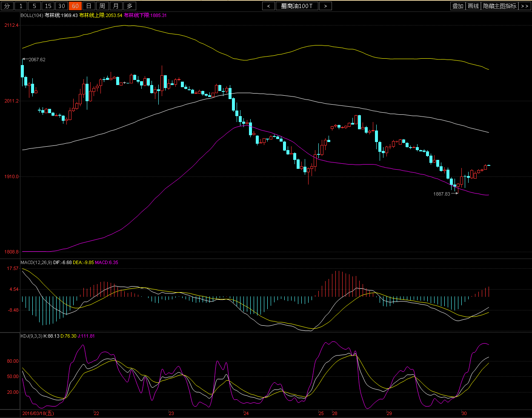
Task: Show the monthly (月) chart
Action: [x=116, y=6]
